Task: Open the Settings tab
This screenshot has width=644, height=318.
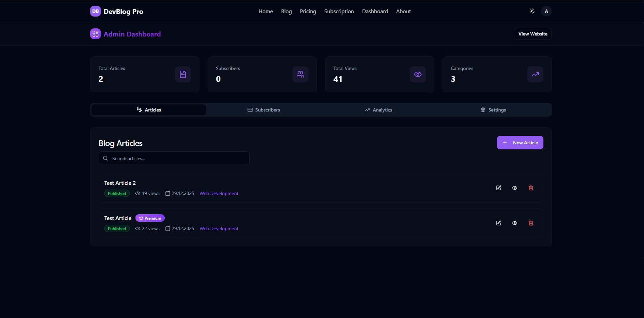Action: click(493, 109)
